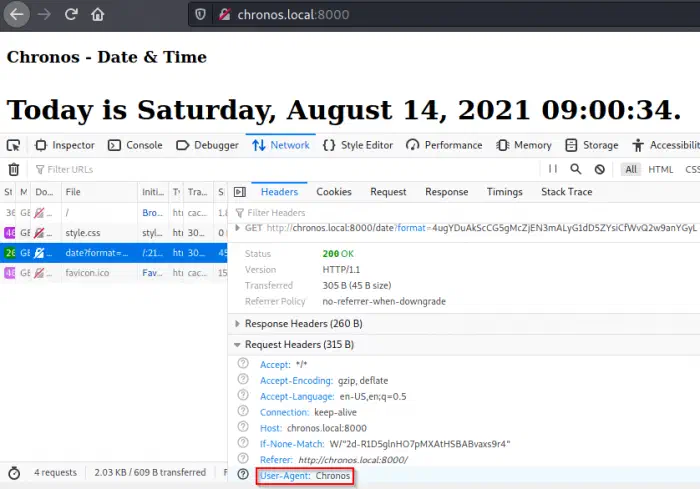Click the performance analysis stopwatch icon
This screenshot has width=700, height=489.
pos(14,472)
